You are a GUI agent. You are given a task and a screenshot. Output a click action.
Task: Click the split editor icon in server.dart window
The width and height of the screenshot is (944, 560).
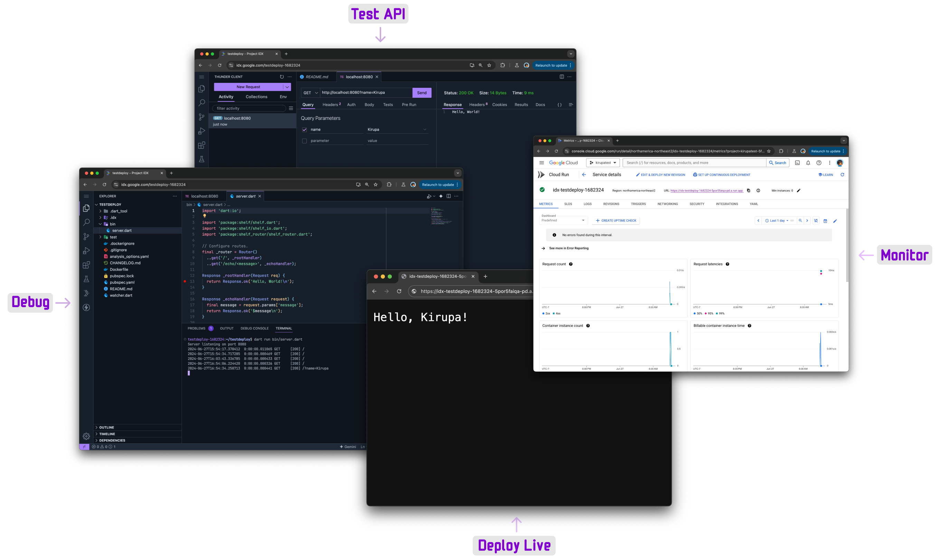point(449,196)
